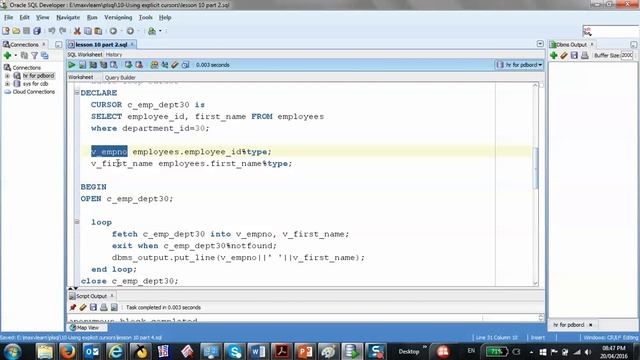
Task: Open the Help menu
Action: (165, 18)
